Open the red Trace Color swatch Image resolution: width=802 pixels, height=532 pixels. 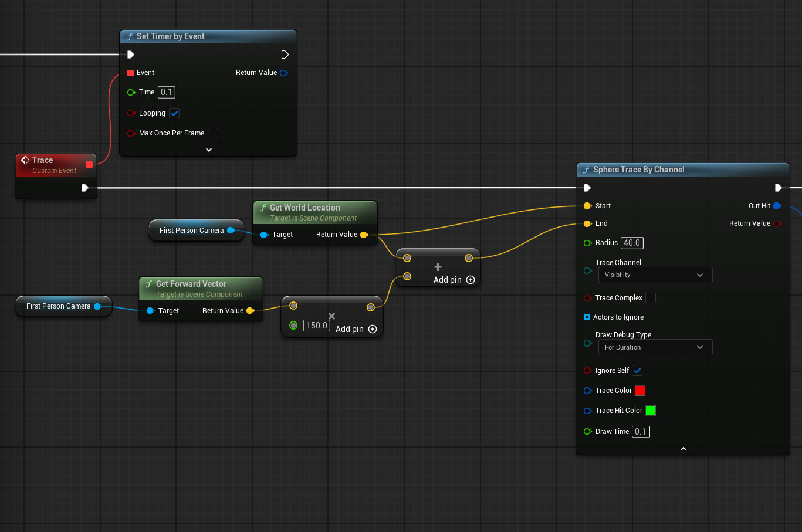pos(640,391)
